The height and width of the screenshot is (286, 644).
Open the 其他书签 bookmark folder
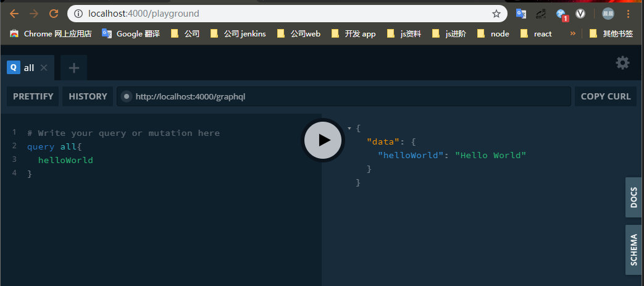click(x=611, y=34)
